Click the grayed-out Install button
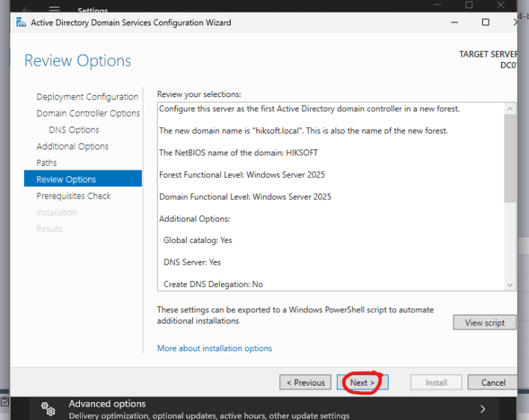 (436, 382)
